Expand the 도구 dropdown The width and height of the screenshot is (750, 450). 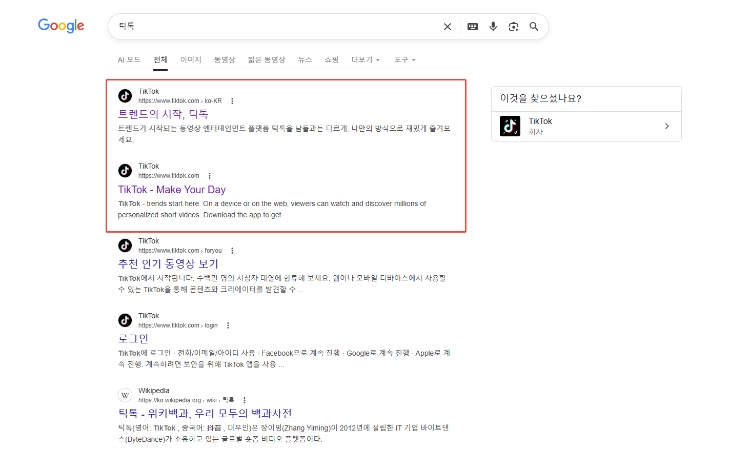405,60
